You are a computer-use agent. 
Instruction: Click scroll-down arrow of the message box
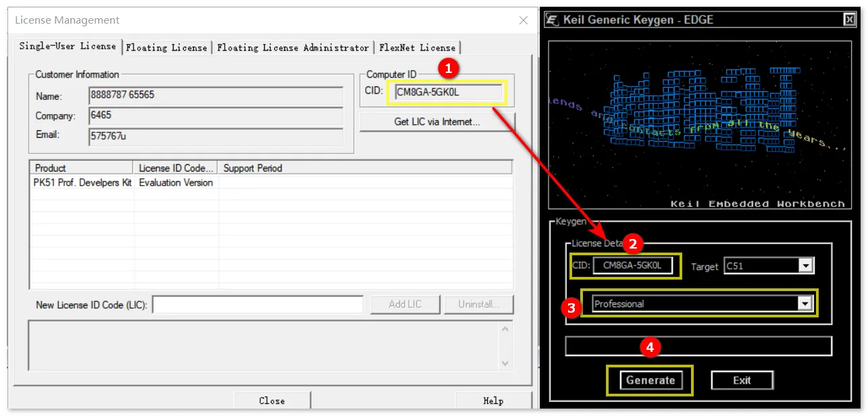point(505,363)
